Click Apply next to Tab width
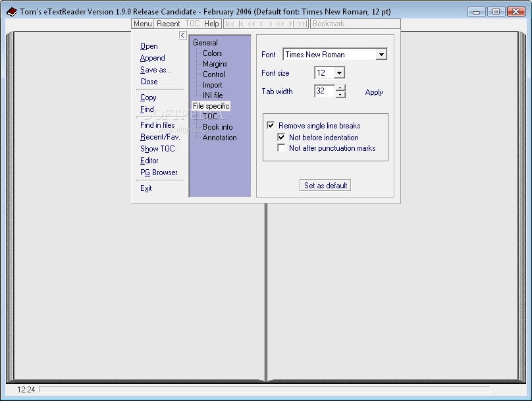The height and width of the screenshot is (401, 532). (374, 92)
